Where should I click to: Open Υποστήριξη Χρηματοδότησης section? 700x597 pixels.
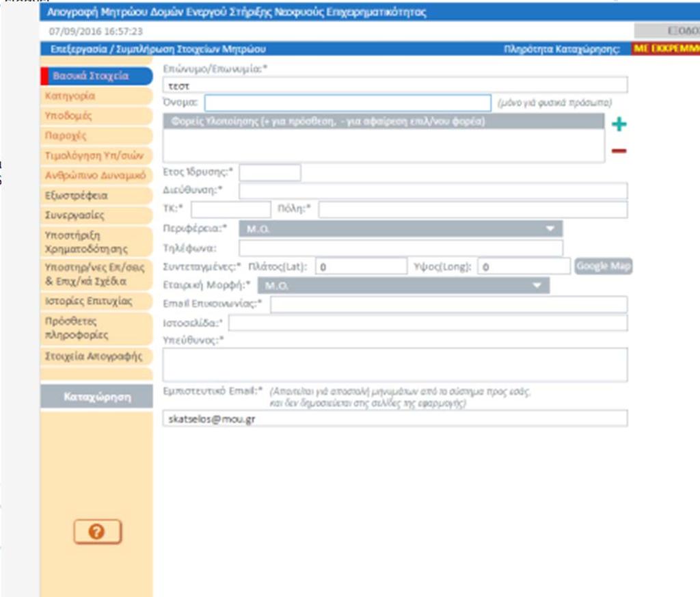tap(96, 242)
